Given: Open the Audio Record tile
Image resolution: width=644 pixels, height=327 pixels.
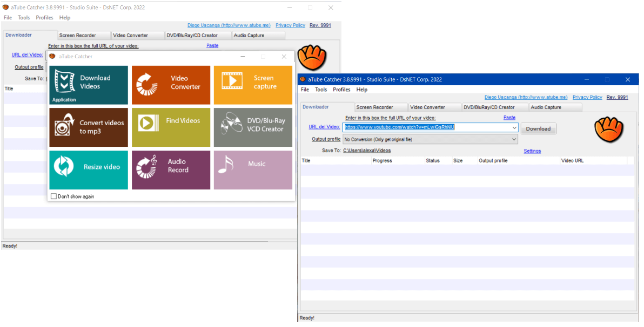Looking at the screenshot, I should tap(171, 170).
